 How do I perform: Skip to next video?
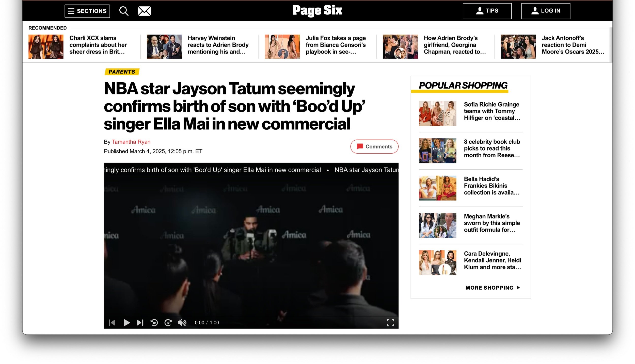tap(140, 322)
